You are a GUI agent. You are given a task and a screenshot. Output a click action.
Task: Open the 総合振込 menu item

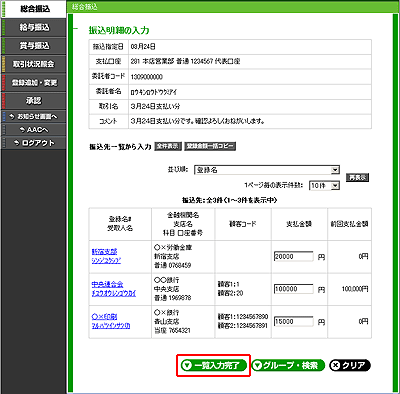34,9
